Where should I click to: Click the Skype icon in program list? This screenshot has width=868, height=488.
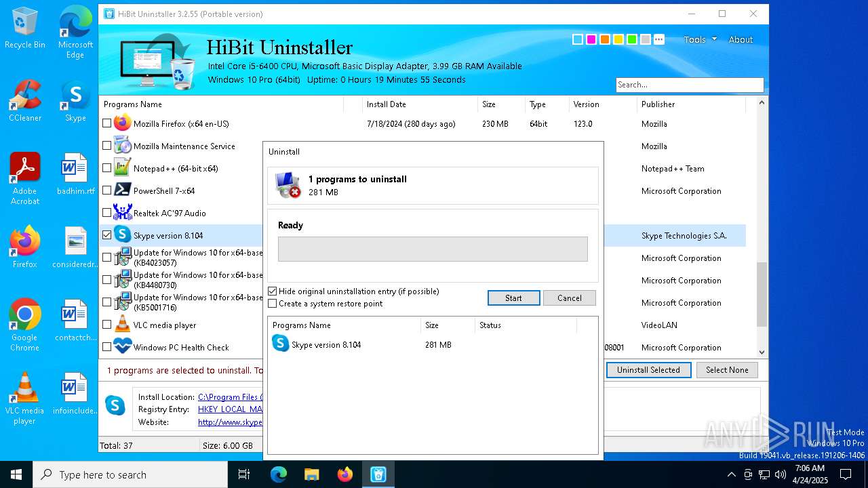point(122,235)
